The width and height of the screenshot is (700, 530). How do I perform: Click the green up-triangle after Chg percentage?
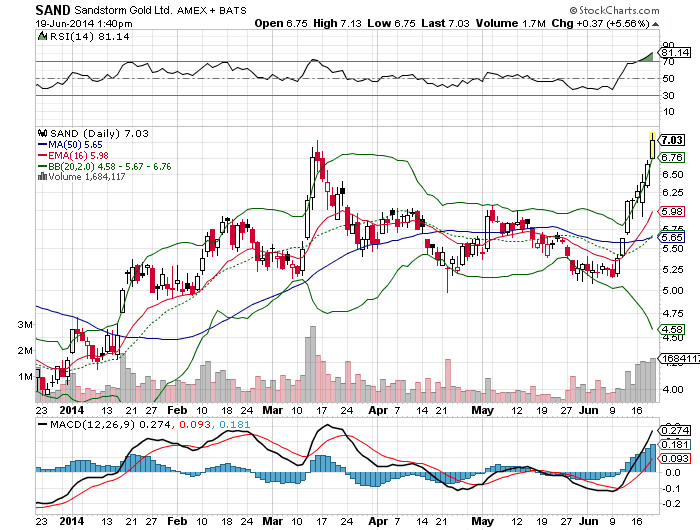coord(655,24)
